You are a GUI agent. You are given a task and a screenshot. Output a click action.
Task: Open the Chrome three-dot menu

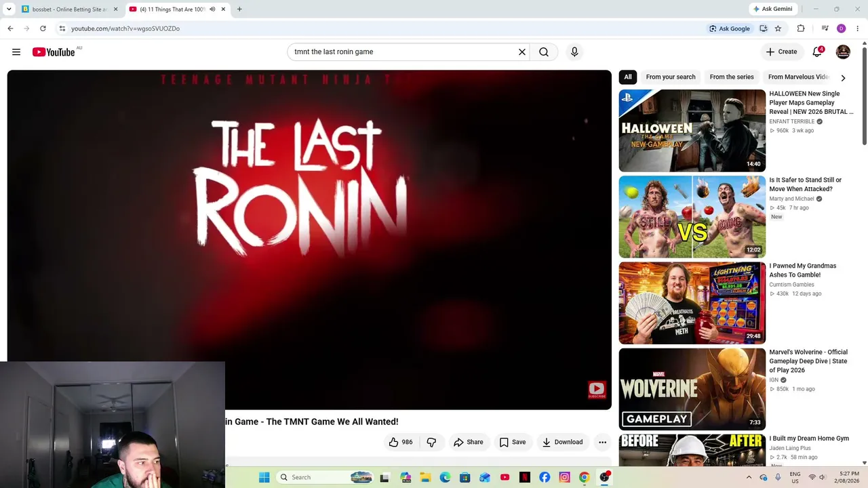pyautogui.click(x=858, y=28)
